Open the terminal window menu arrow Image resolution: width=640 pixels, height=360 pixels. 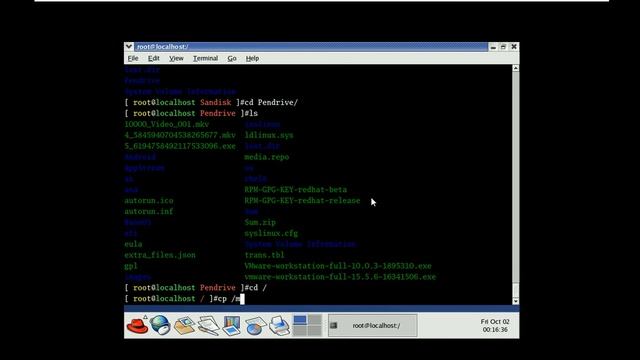point(129,47)
